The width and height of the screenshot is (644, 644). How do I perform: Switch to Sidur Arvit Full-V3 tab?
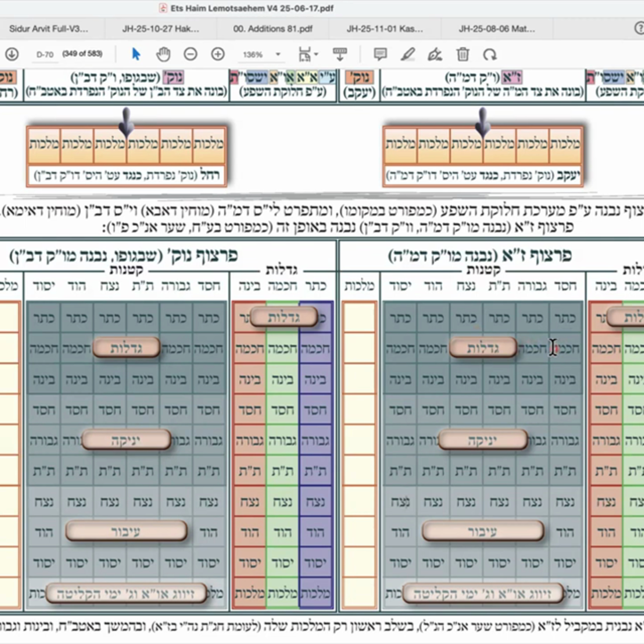(x=49, y=29)
